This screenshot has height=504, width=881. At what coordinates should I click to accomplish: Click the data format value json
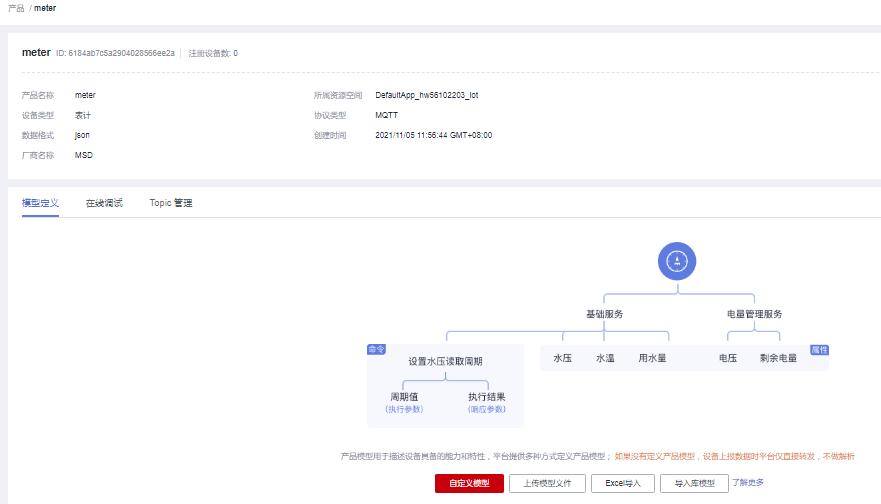click(x=82, y=135)
